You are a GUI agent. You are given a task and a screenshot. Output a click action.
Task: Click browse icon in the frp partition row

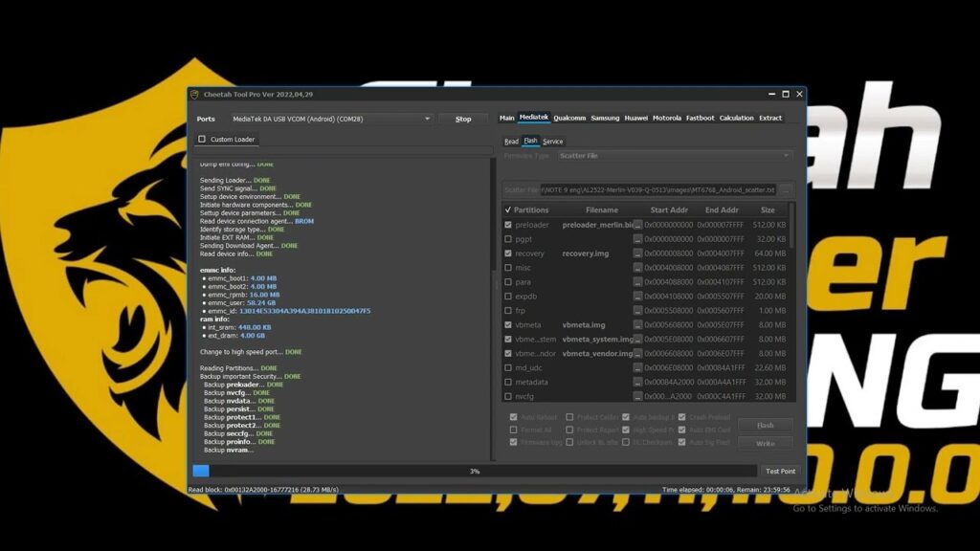637,311
